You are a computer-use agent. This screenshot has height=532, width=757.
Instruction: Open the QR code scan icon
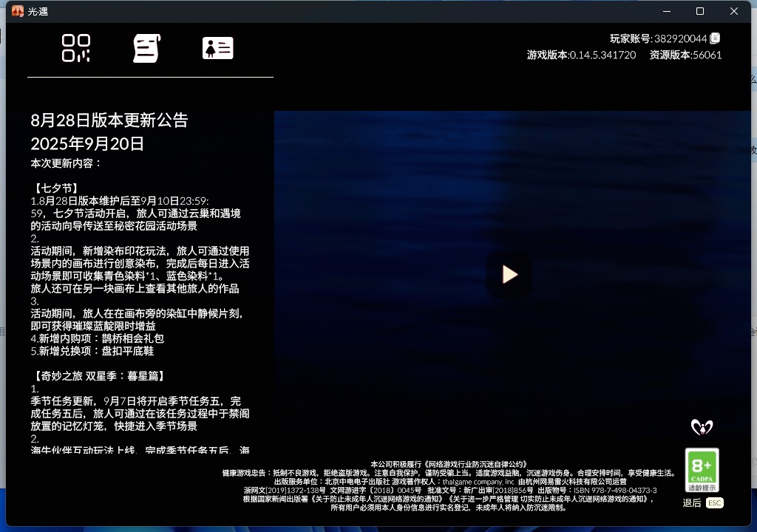[76, 48]
